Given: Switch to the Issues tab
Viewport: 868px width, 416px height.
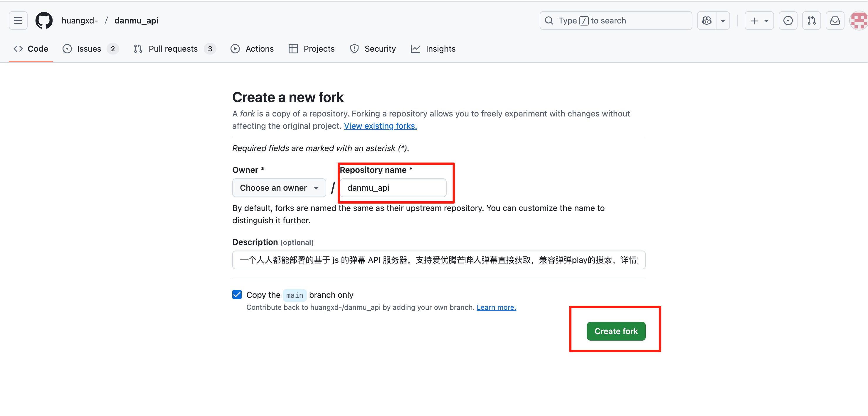Looking at the screenshot, I should 88,49.
